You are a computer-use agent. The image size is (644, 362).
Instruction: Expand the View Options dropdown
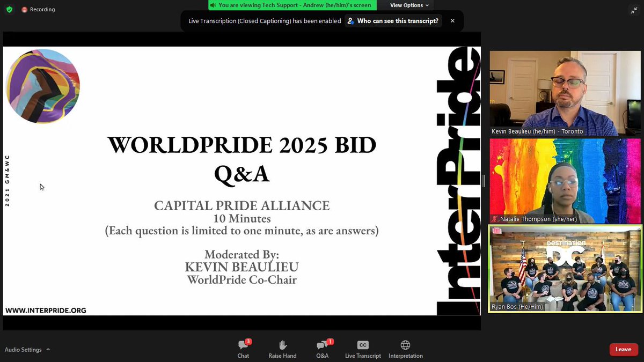(x=409, y=5)
